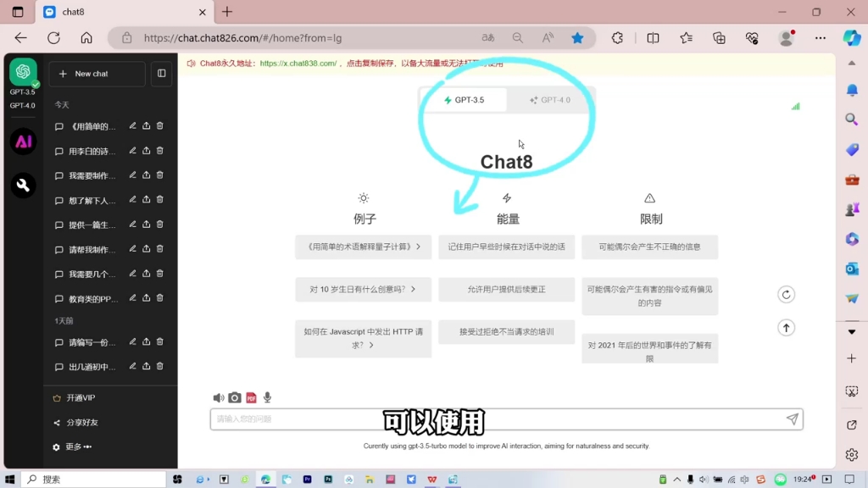The image size is (868, 488).
Task: Share the 请编写一份... chat
Action: pyautogui.click(x=146, y=342)
